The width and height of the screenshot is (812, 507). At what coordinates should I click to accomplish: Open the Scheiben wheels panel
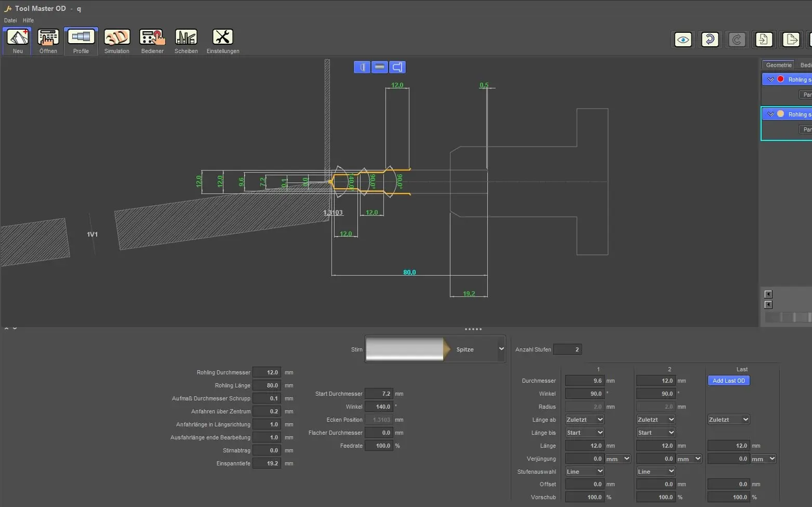186,38
